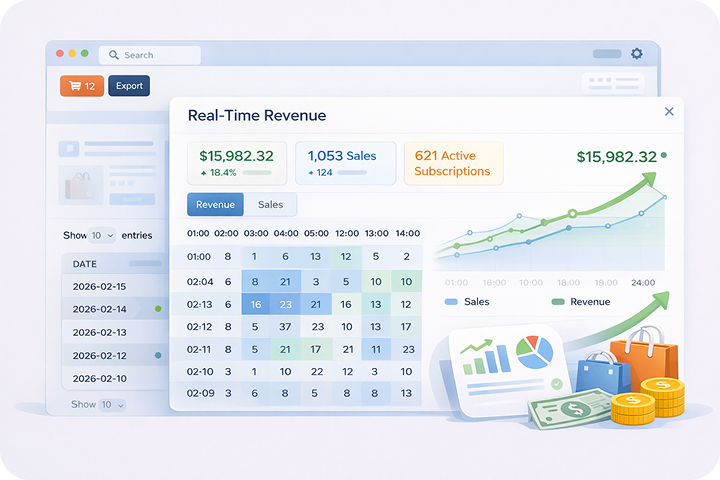Click the 621 Active Subscriptions card
Viewport: 720px width, 480px height.
[x=453, y=163]
